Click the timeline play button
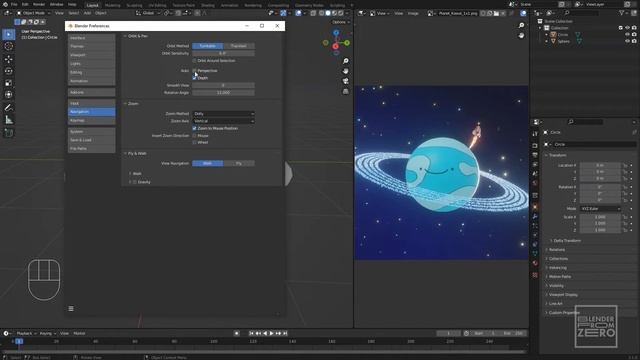 [x=271, y=333]
